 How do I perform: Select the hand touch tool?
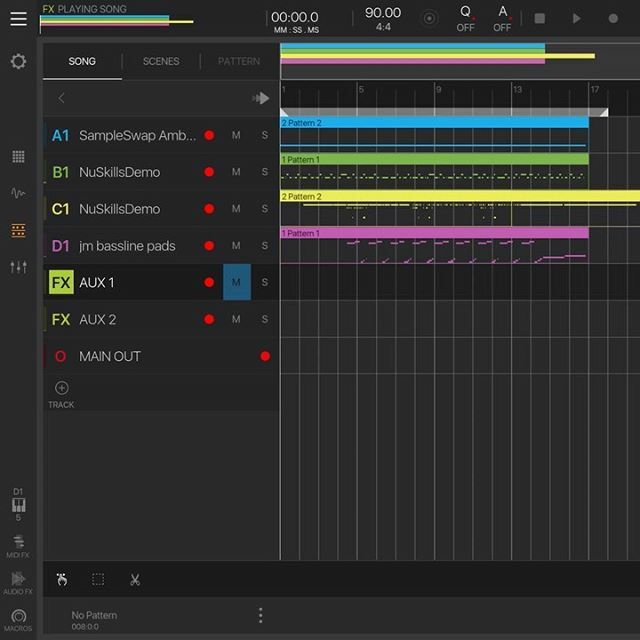pos(62,579)
